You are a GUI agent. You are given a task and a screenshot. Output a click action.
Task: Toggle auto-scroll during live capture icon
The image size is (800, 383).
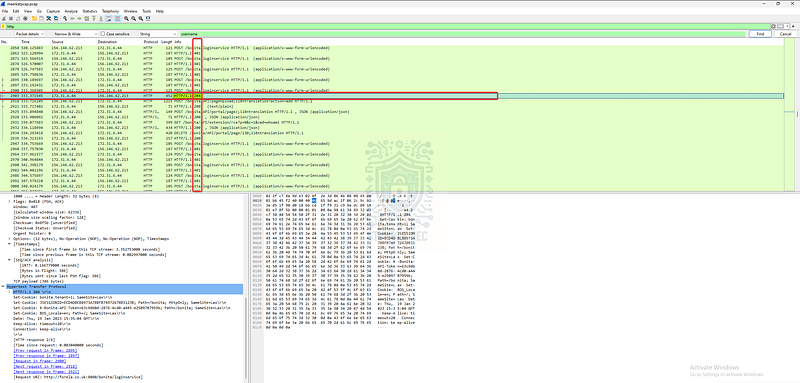[109, 18]
